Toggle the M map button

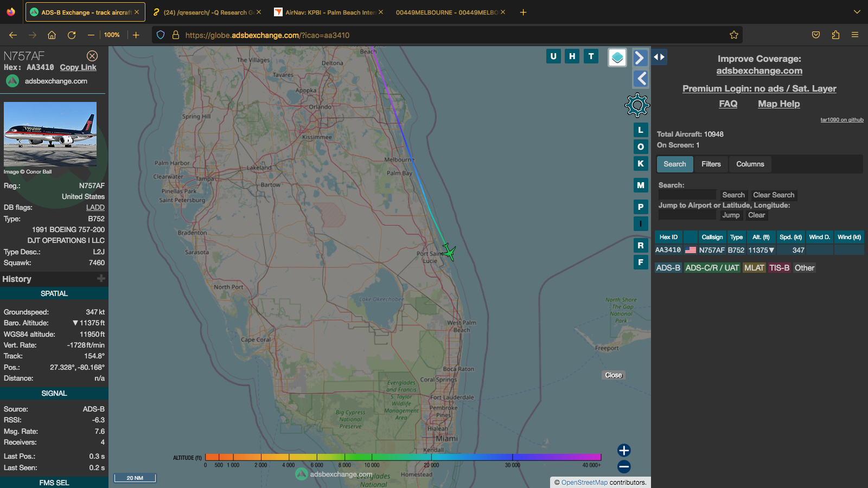click(x=641, y=185)
